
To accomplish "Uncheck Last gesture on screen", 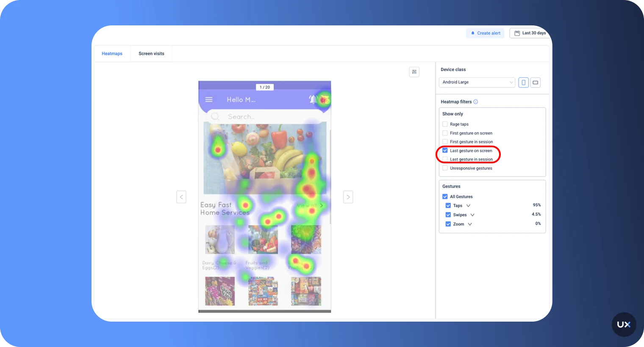I will coord(445,150).
